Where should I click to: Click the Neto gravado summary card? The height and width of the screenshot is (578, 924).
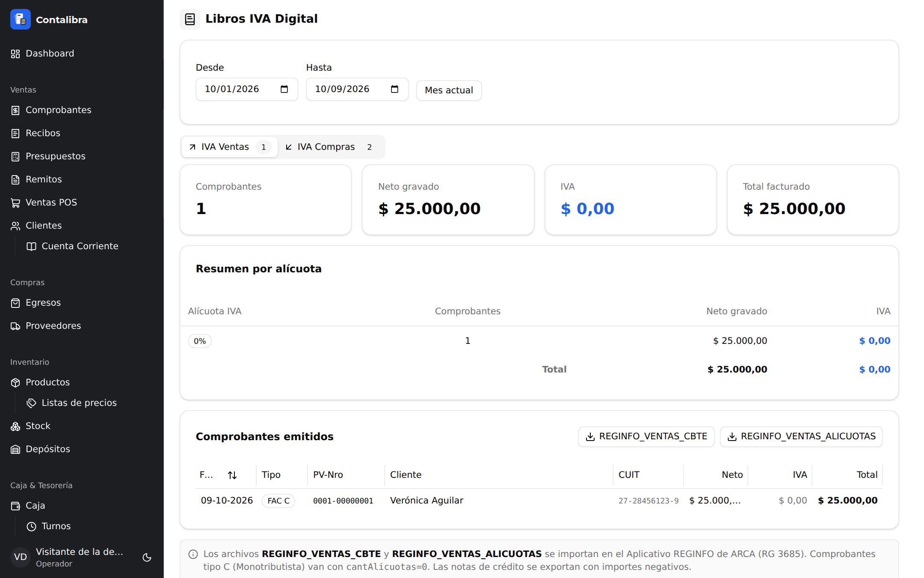pos(448,200)
